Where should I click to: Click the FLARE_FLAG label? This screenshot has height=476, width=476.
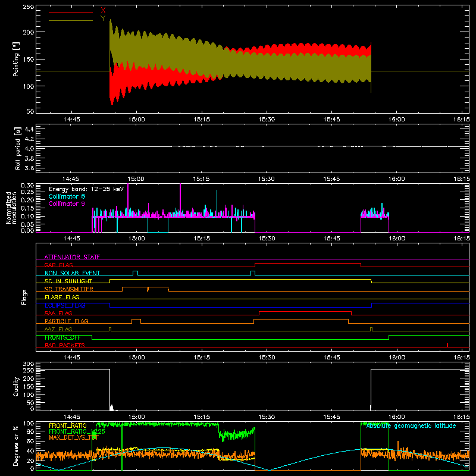(x=62, y=297)
